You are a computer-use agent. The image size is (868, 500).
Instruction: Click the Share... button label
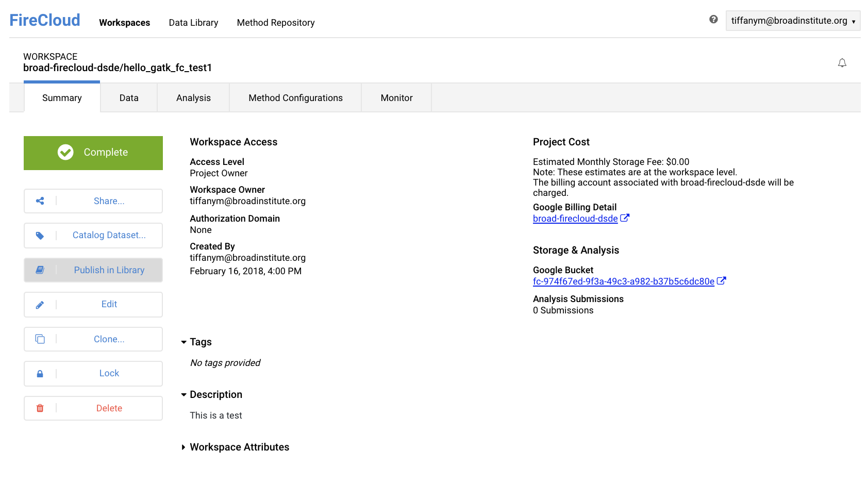(x=109, y=201)
